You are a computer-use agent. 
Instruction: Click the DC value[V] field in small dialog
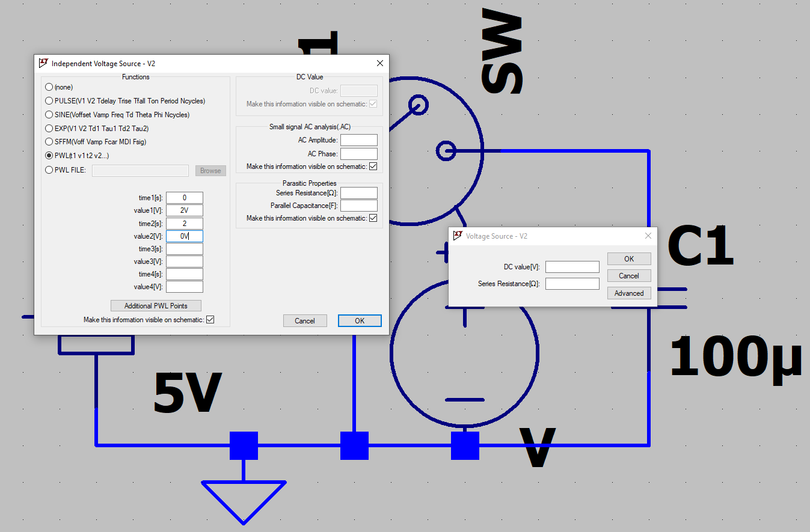click(572, 267)
